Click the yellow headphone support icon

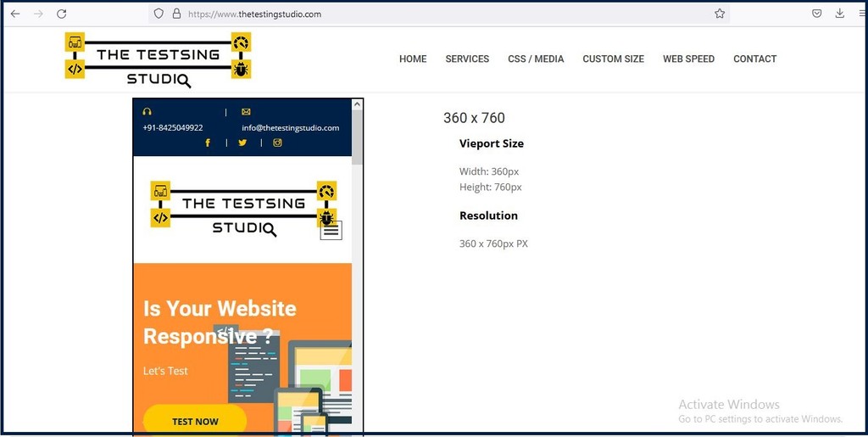coord(147,112)
